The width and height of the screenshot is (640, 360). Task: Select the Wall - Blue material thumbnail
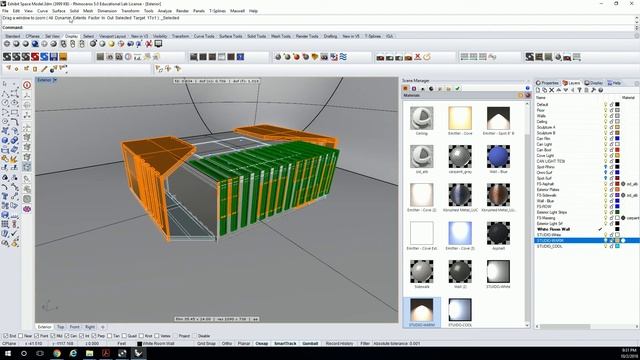(x=498, y=156)
